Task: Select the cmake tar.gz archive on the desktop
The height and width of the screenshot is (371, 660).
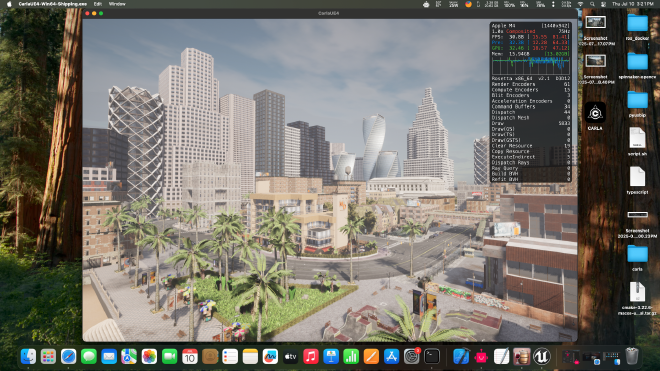Action: pyautogui.click(x=637, y=292)
